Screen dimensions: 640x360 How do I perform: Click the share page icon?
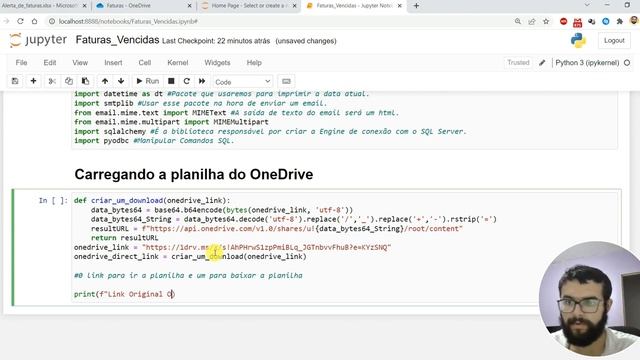[532, 21]
